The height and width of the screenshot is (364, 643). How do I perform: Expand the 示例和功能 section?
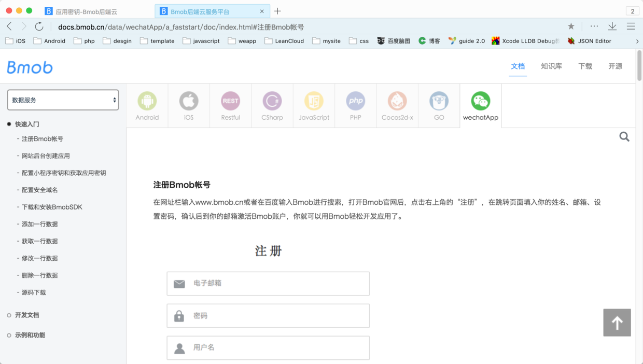coord(26,335)
